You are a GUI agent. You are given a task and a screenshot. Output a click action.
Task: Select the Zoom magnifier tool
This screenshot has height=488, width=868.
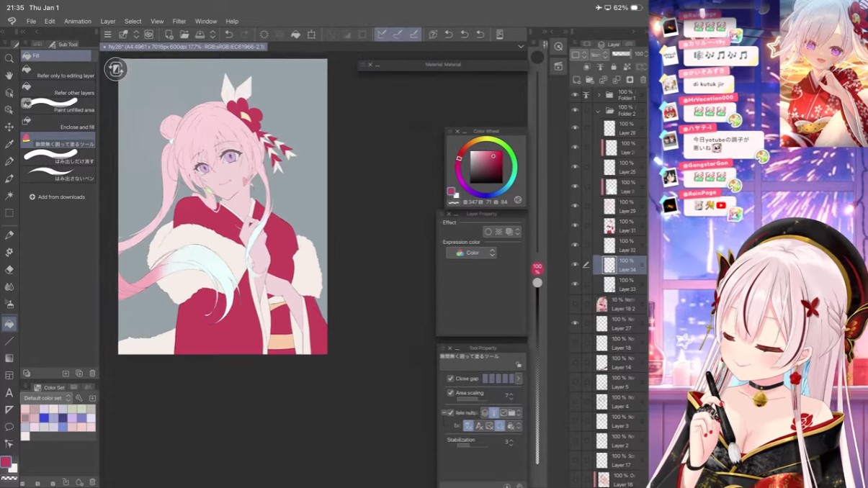[9, 59]
